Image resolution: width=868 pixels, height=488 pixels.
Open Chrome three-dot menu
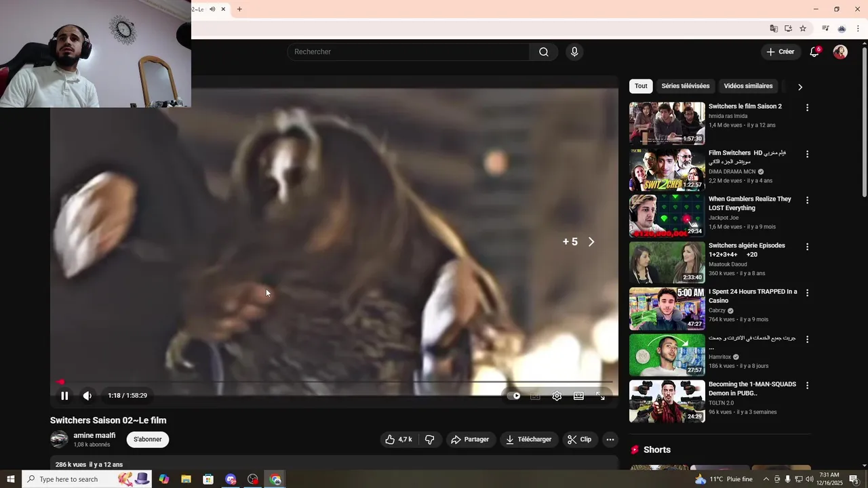point(858,28)
